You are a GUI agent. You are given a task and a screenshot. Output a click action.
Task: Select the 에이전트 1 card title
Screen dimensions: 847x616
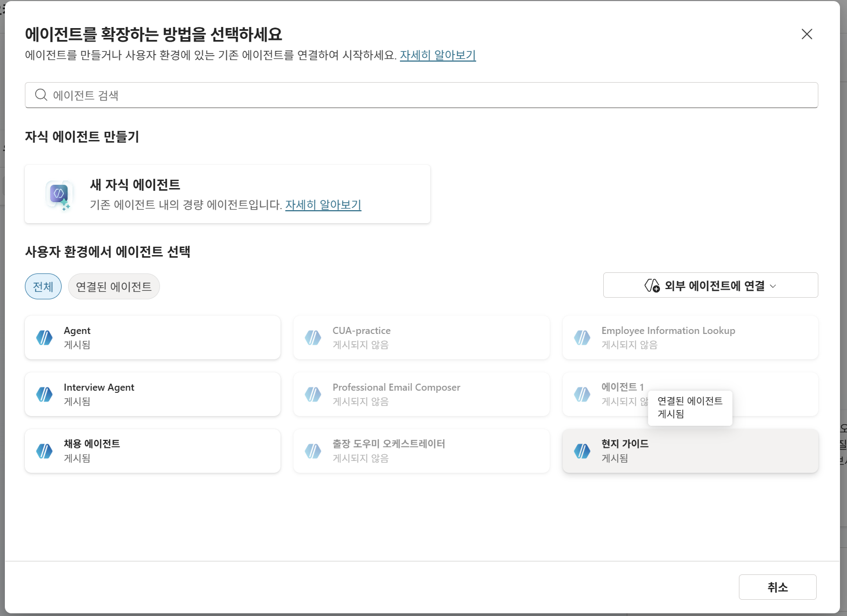point(623,387)
